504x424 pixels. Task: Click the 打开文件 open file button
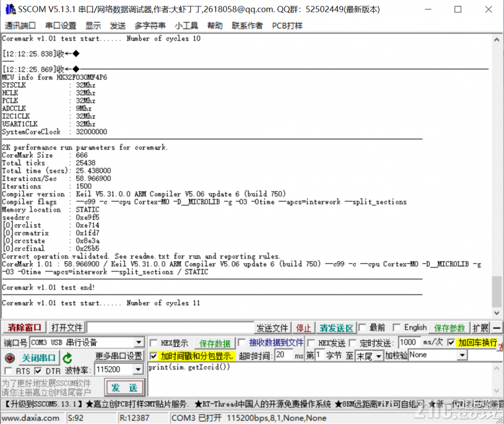click(x=65, y=327)
